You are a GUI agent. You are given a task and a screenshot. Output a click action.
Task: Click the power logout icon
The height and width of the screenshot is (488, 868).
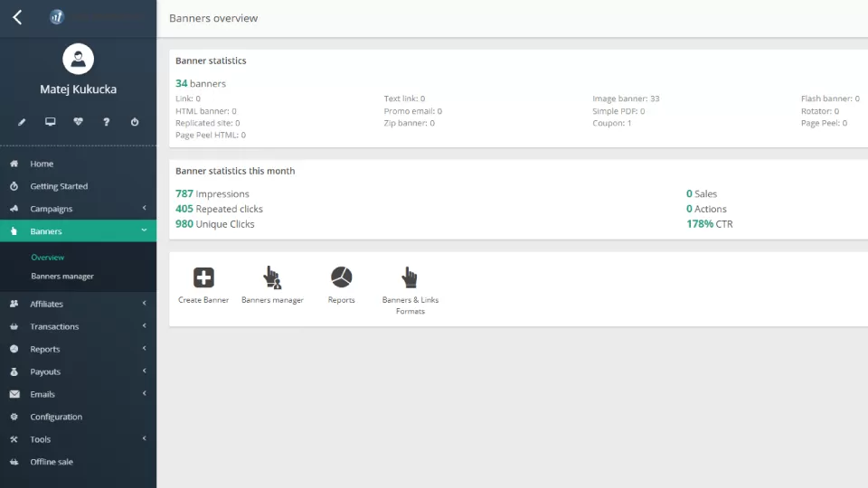coord(135,122)
